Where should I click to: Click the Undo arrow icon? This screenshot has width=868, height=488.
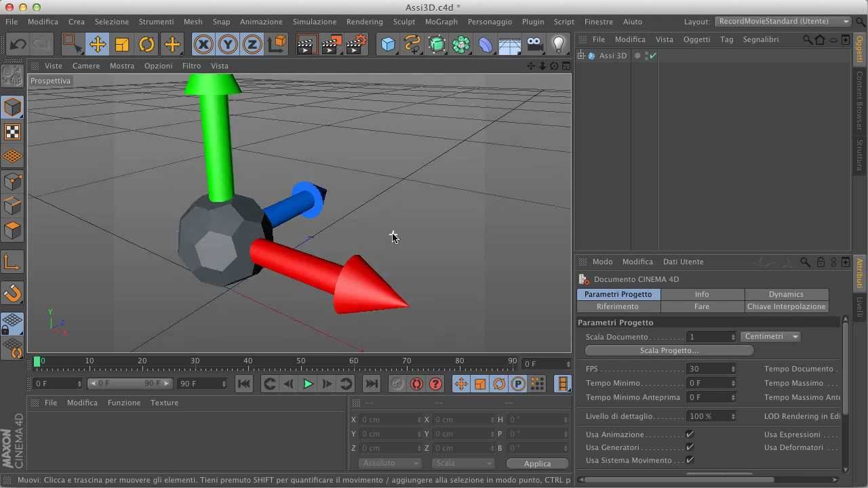(x=18, y=45)
